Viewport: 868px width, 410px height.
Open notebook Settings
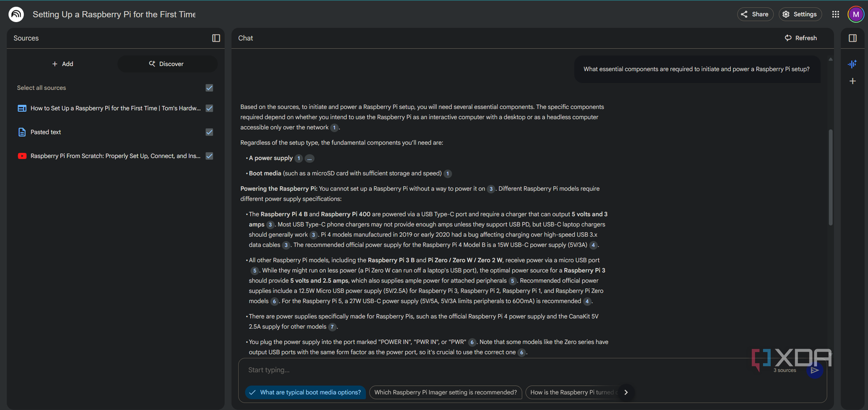pyautogui.click(x=800, y=14)
